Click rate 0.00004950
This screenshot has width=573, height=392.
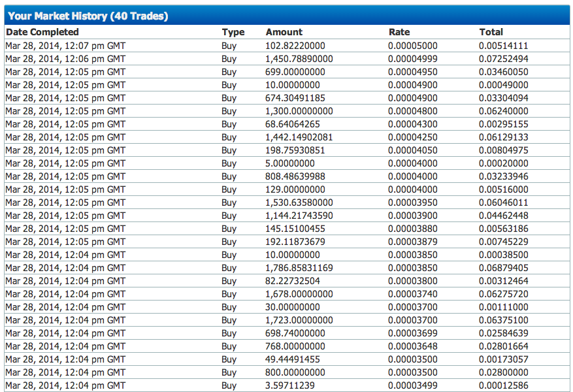[413, 72]
